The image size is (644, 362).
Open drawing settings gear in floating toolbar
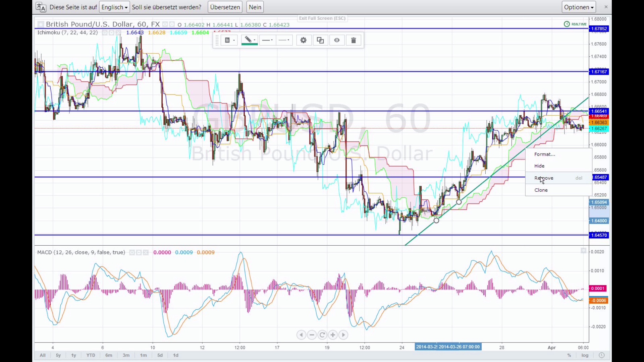(304, 41)
